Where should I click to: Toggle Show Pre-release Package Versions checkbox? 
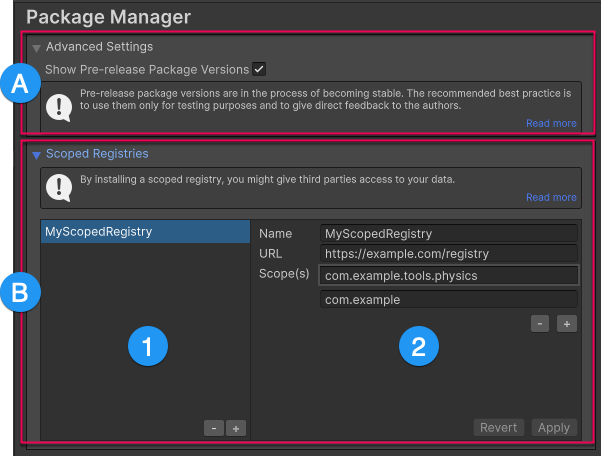point(259,69)
